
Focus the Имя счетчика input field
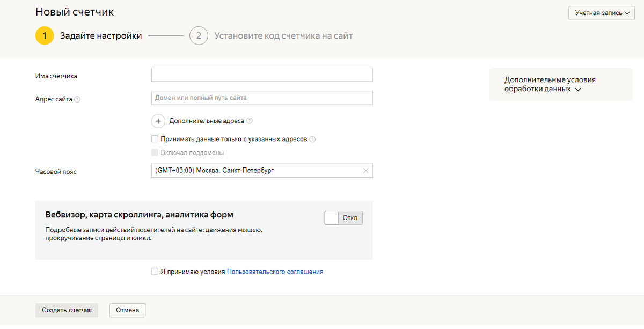click(x=262, y=75)
